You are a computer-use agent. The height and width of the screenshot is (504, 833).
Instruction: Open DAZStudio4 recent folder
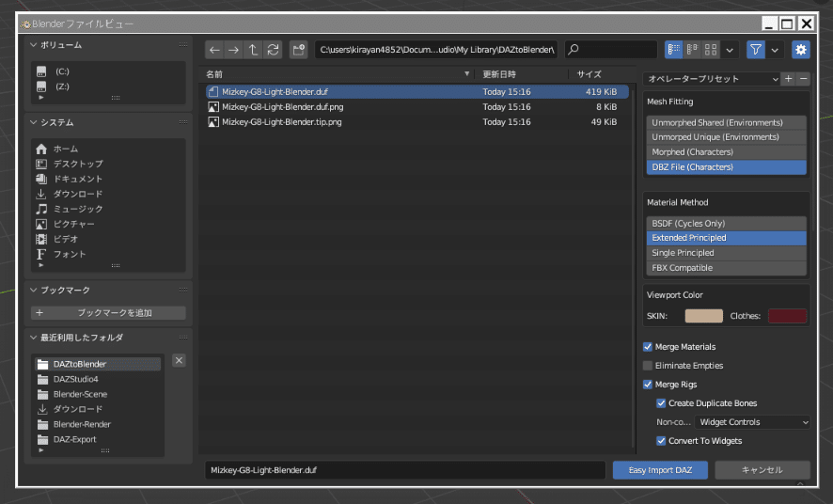click(98, 379)
